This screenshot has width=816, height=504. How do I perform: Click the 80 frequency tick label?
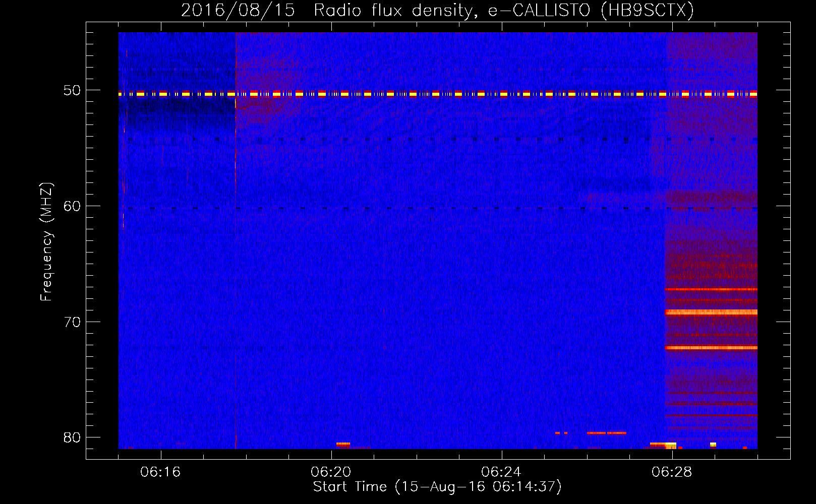(x=72, y=437)
